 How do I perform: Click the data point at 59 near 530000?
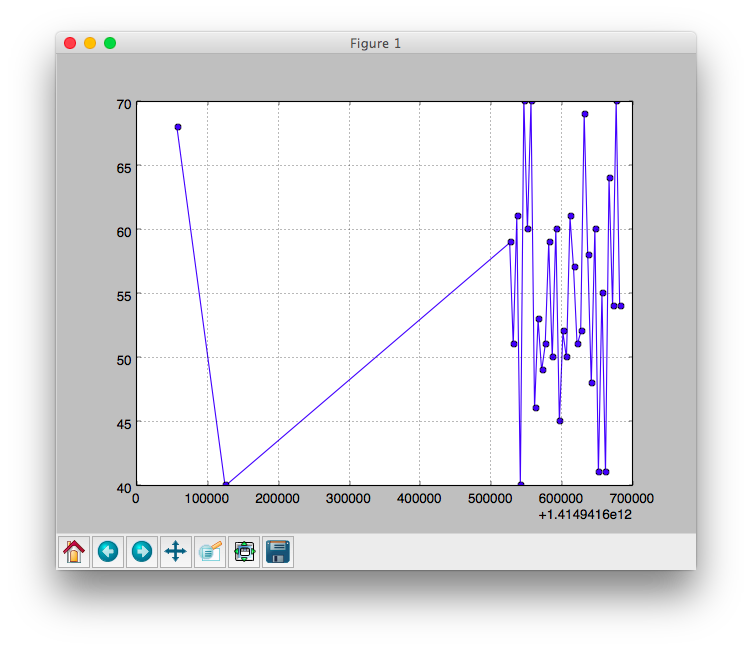tap(511, 242)
